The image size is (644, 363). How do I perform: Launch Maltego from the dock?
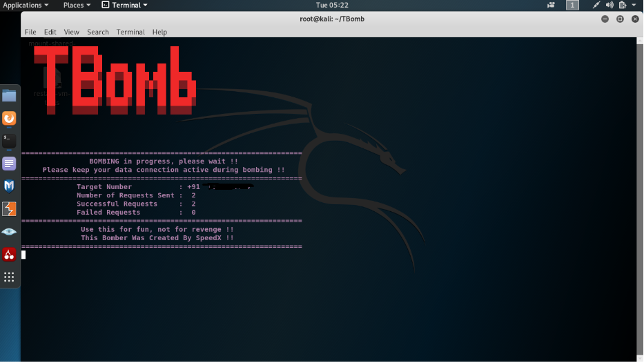point(9,186)
